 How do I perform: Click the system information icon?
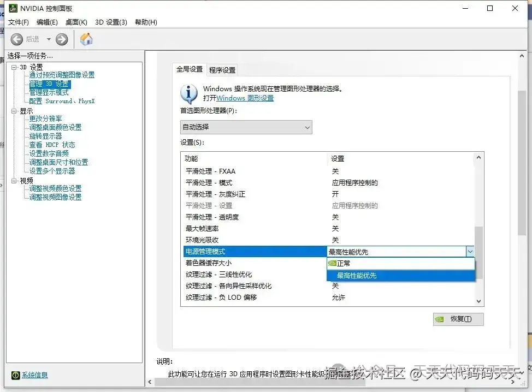tap(16, 375)
